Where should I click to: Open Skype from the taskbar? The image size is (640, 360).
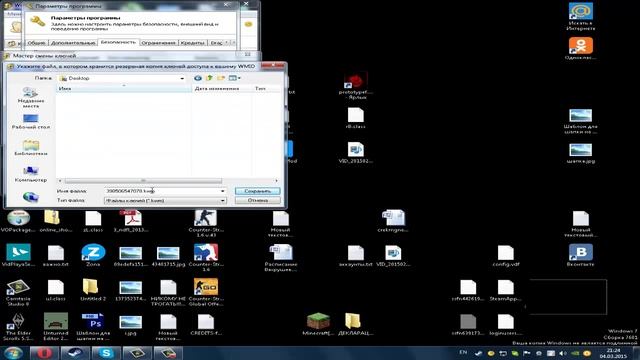point(106,353)
